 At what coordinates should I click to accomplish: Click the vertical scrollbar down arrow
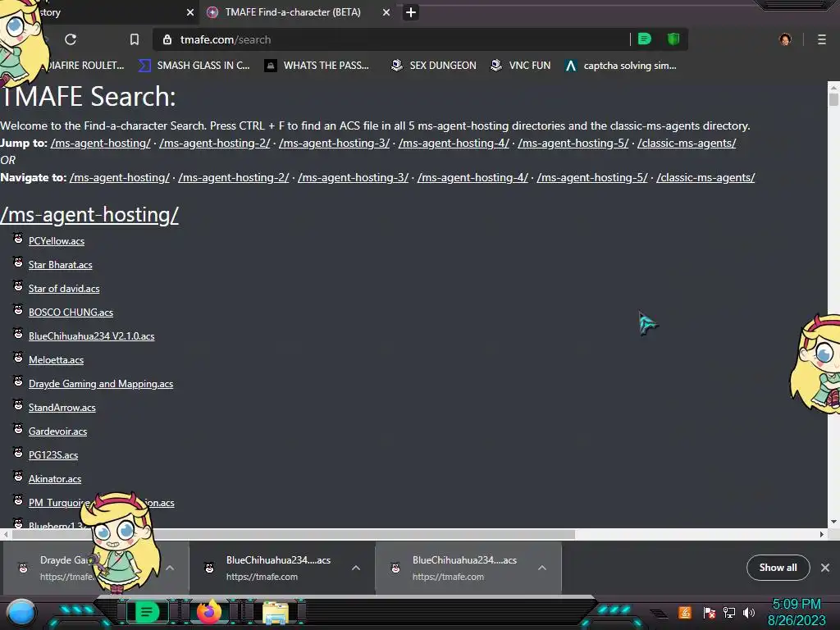pos(833,521)
